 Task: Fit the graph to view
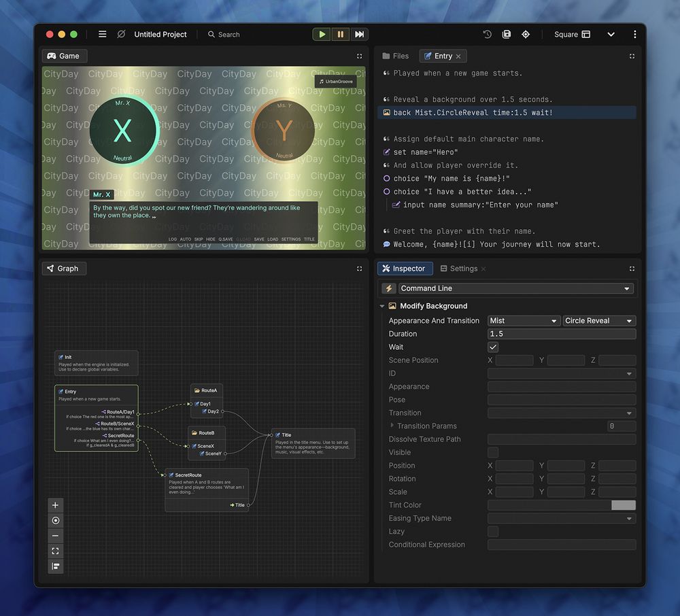(x=56, y=551)
